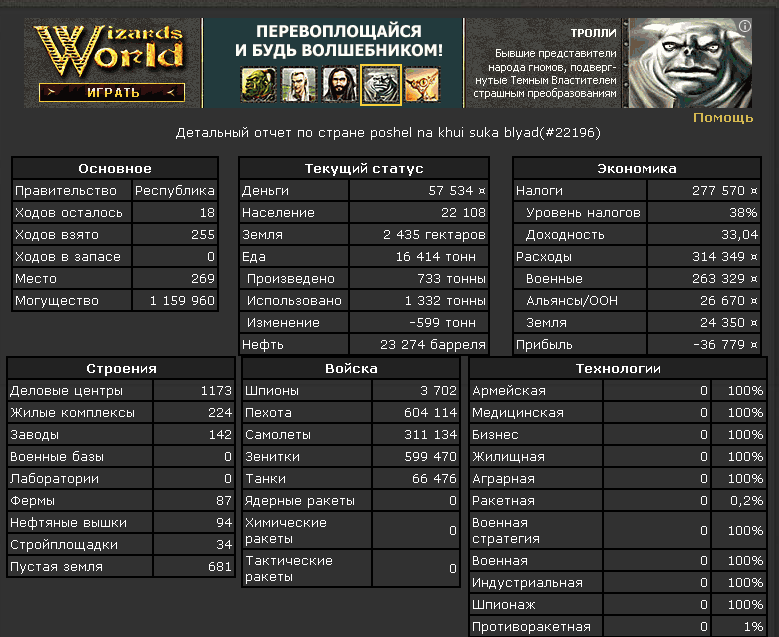Click the ТРОЛЛИ heading in banner

pyautogui.click(x=593, y=33)
